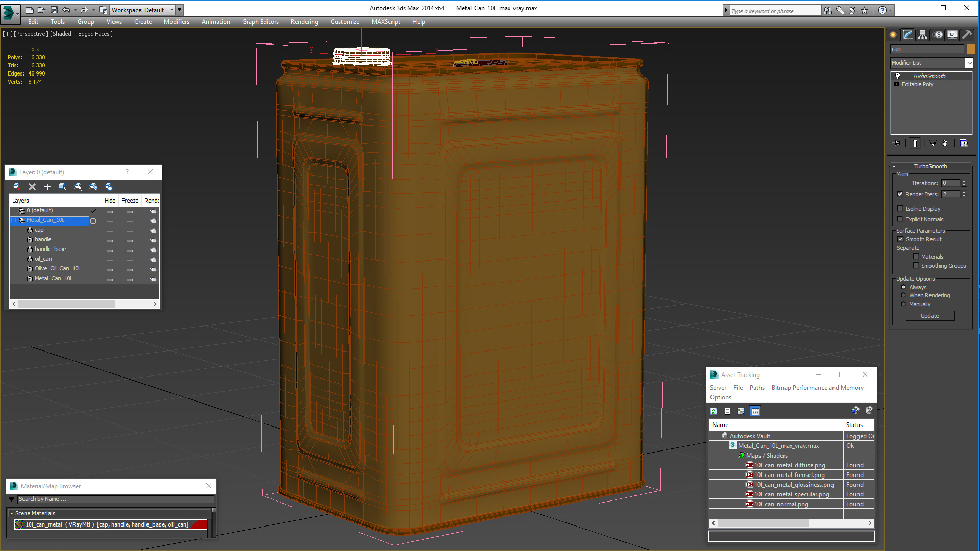Add selected objects to layer with plus icon
The height and width of the screenshot is (551, 980).
coord(47,187)
